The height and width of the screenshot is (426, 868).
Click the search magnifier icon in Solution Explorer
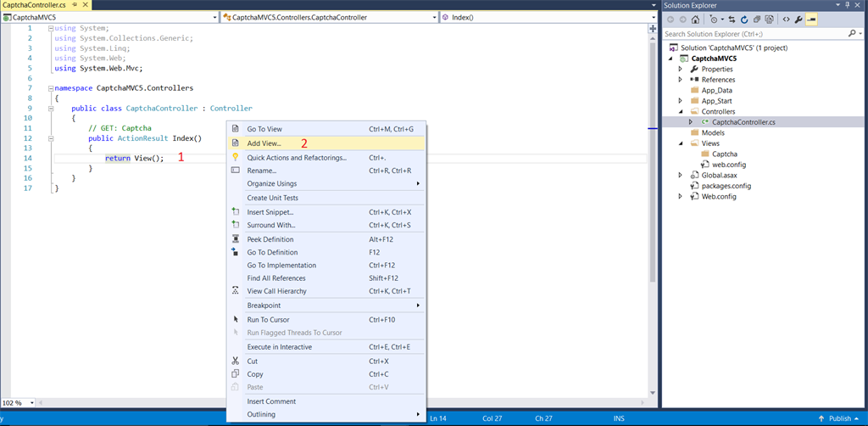click(x=852, y=34)
